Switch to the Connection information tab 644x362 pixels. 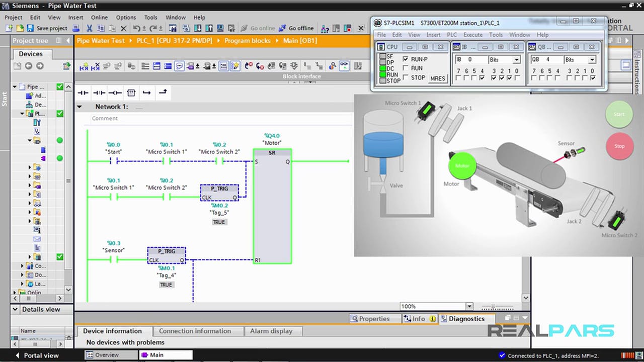[x=195, y=331]
